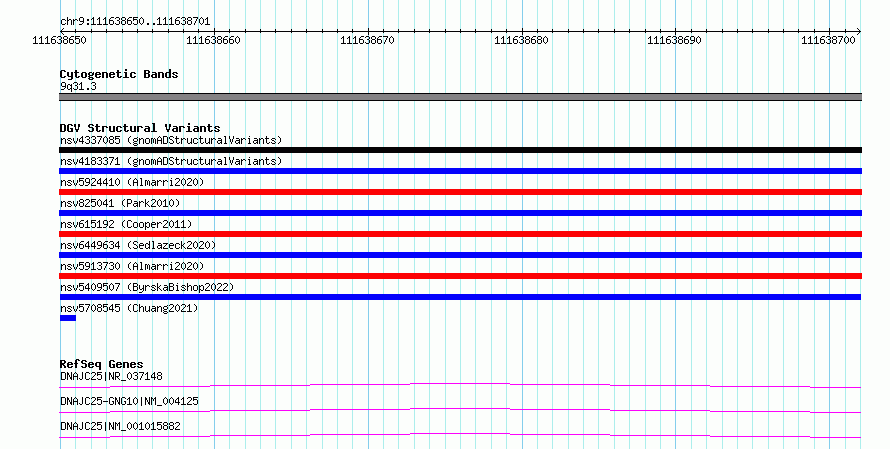Click the DGV Structural Variants track title
The image size is (890, 449).
tap(140, 128)
